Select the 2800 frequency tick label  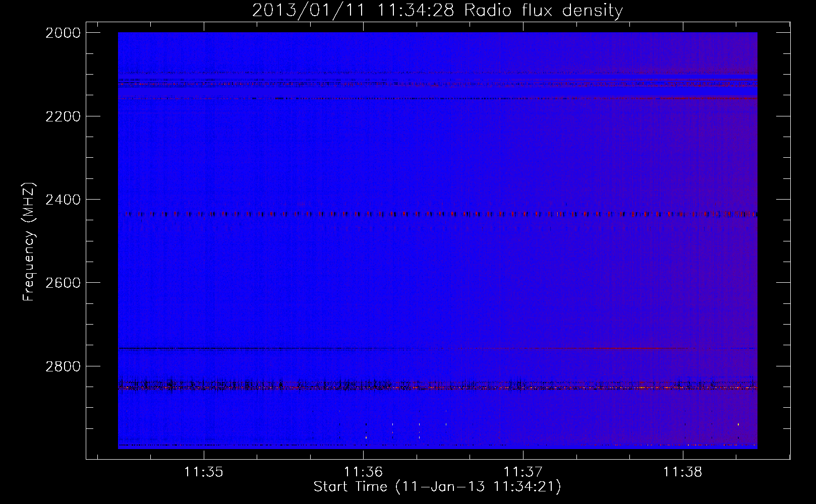(63, 366)
